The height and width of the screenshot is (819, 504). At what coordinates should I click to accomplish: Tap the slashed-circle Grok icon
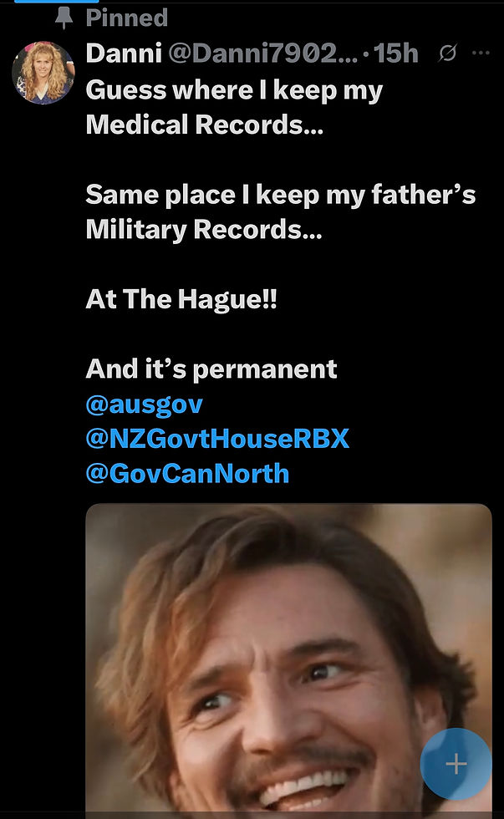[x=448, y=53]
